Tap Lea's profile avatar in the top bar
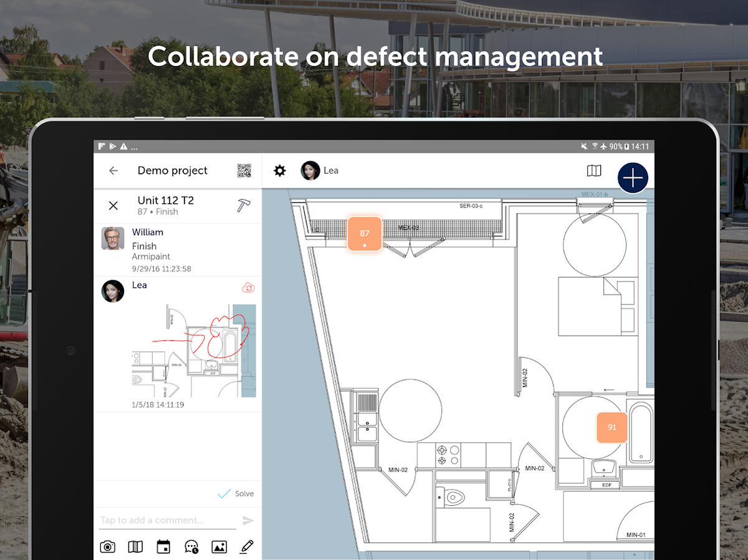This screenshot has width=748, height=560. pyautogui.click(x=310, y=171)
